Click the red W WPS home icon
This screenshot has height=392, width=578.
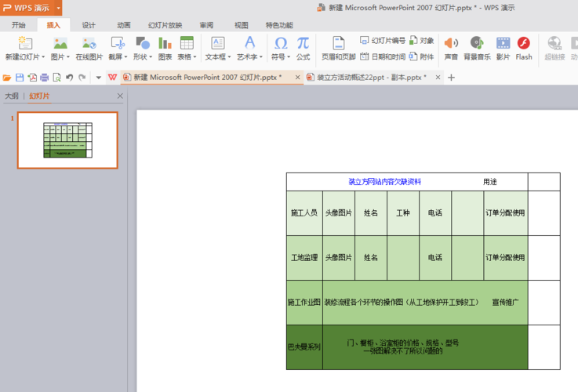tap(112, 78)
